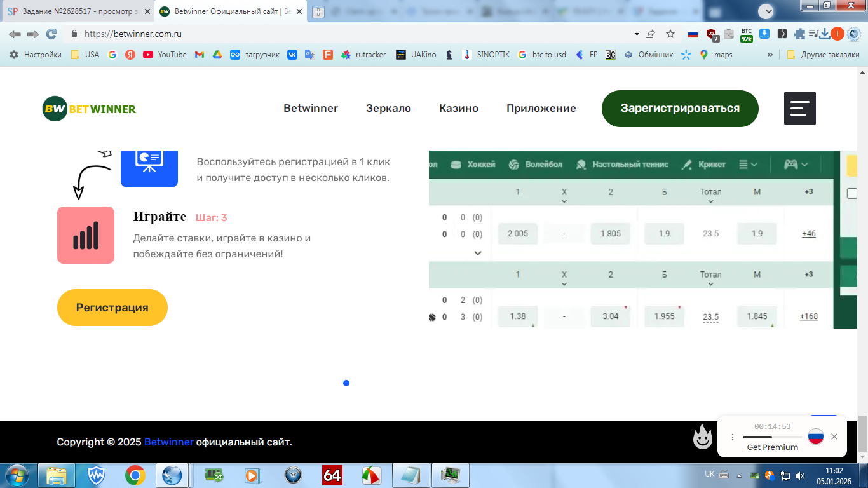868x488 pixels.
Task: Follow the Betwinner footer link
Action: [x=169, y=442]
